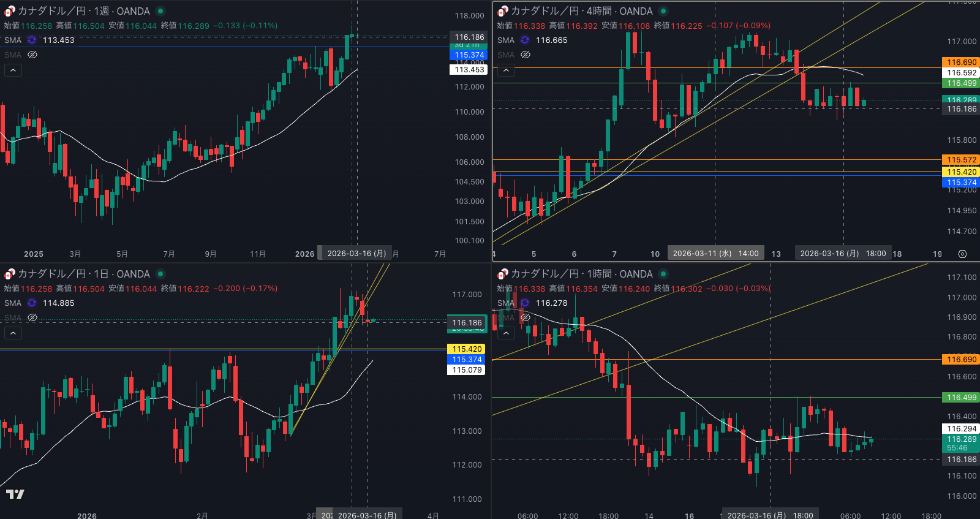
Task: Click the 2026-03-11 14:00 time axis marker
Action: 715,254
